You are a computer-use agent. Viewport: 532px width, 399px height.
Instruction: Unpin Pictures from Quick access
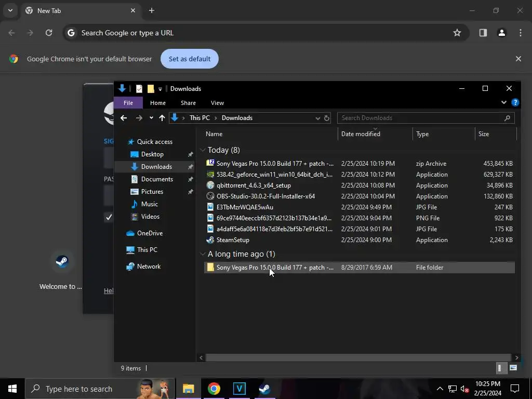pos(190,192)
